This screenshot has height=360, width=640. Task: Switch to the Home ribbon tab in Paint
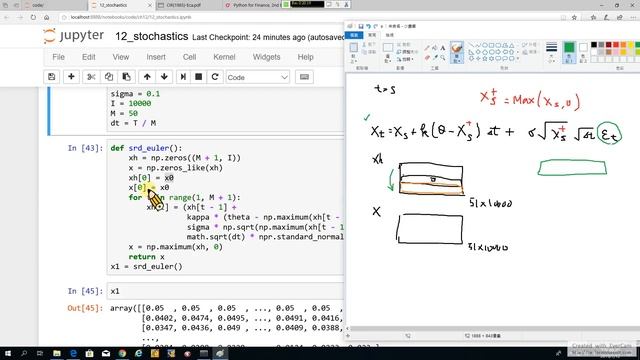pyautogui.click(x=372, y=35)
